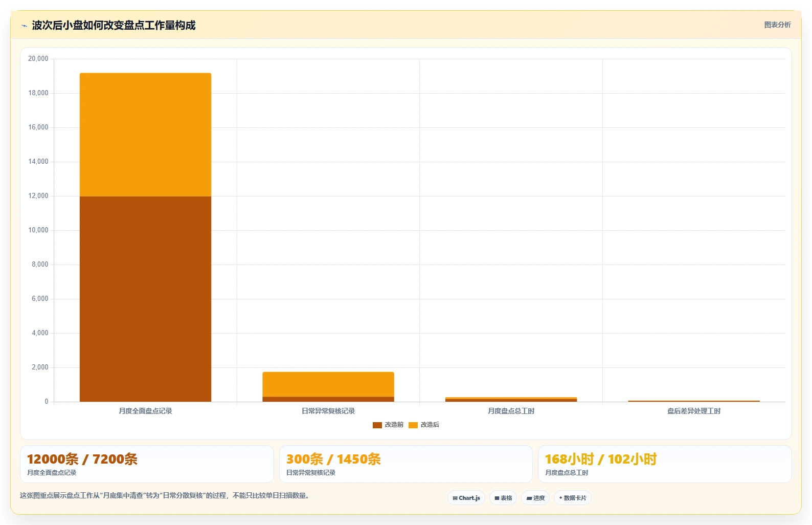Click the 月度盘点总工时 bar in chart
812x525 pixels.
coord(511,400)
